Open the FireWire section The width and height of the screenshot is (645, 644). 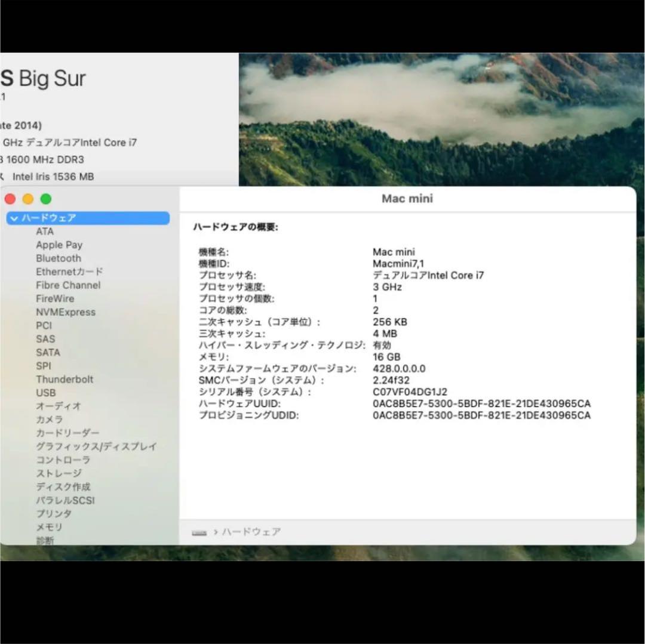55,298
